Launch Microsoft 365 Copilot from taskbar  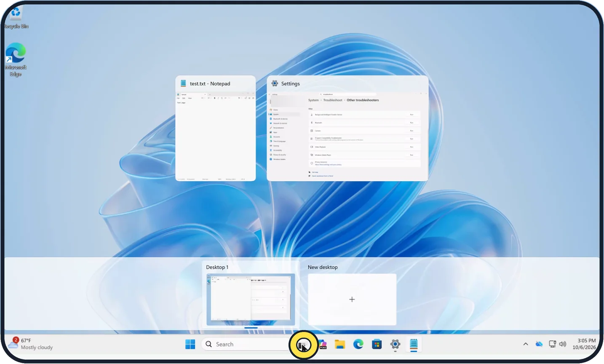click(322, 344)
